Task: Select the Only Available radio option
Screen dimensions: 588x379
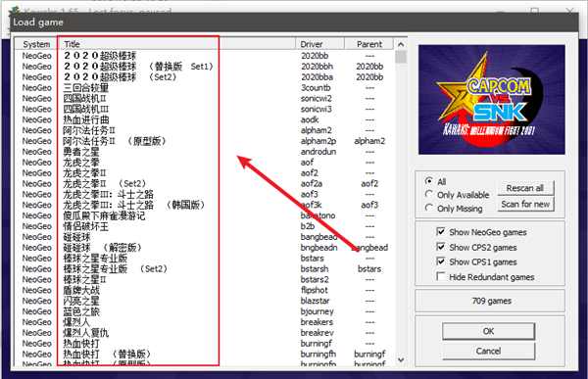Action: point(429,194)
